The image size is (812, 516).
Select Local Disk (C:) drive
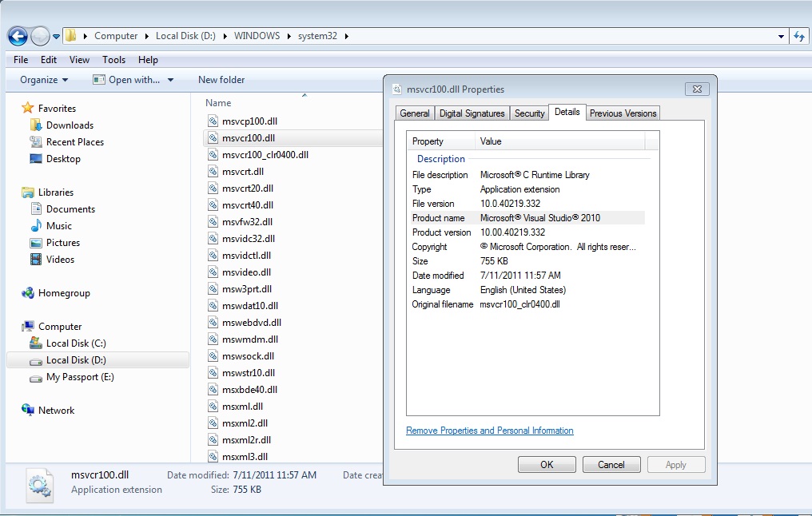point(76,343)
